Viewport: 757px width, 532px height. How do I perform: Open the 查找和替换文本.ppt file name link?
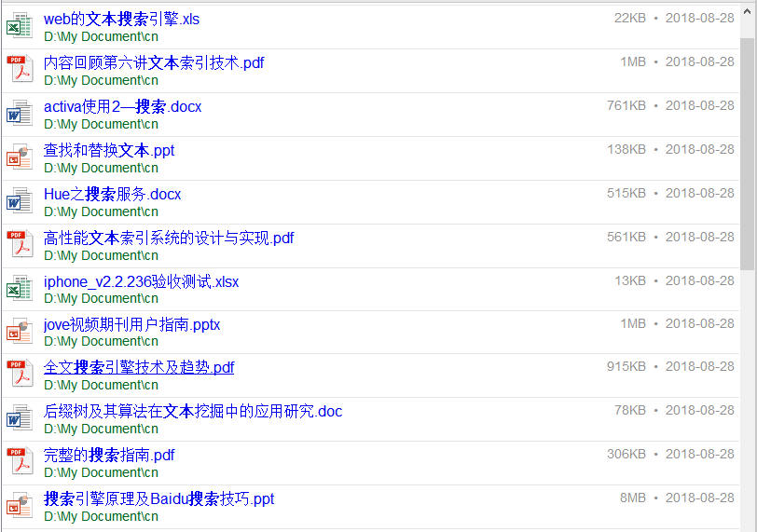coord(109,150)
